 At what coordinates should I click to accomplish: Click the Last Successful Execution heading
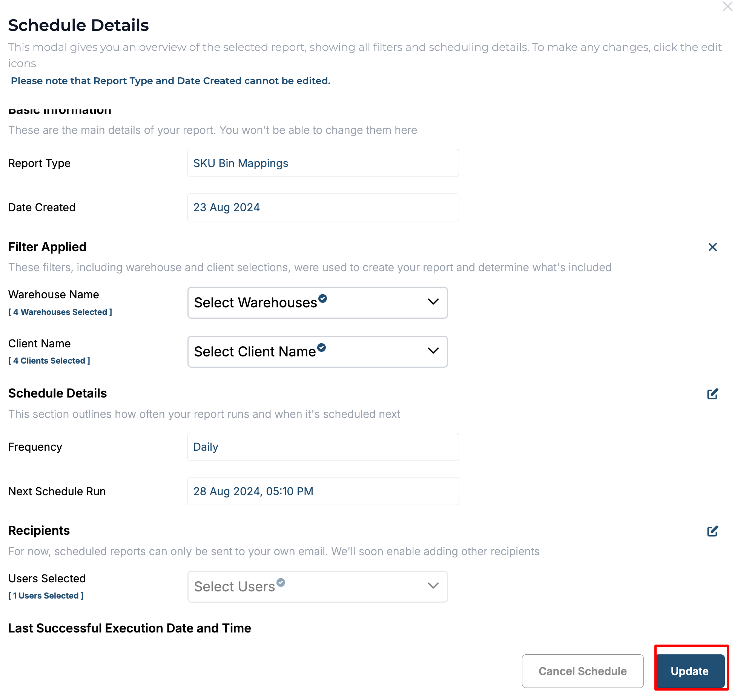130,628
